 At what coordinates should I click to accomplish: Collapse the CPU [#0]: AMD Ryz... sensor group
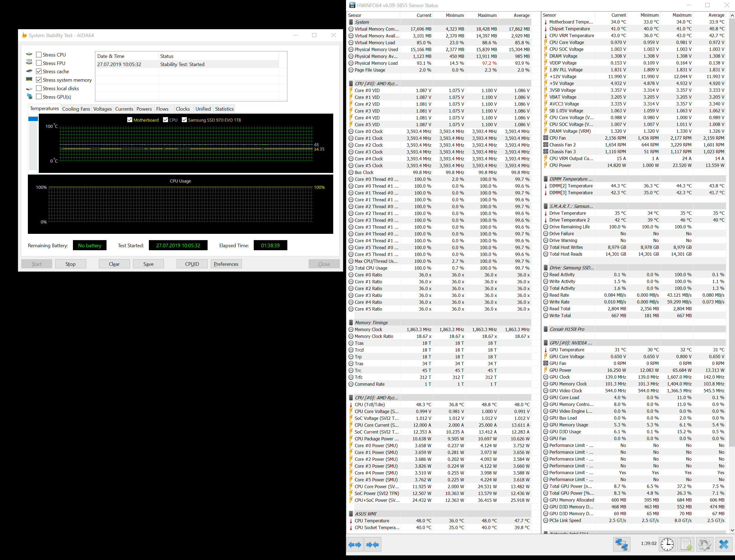pyautogui.click(x=376, y=84)
